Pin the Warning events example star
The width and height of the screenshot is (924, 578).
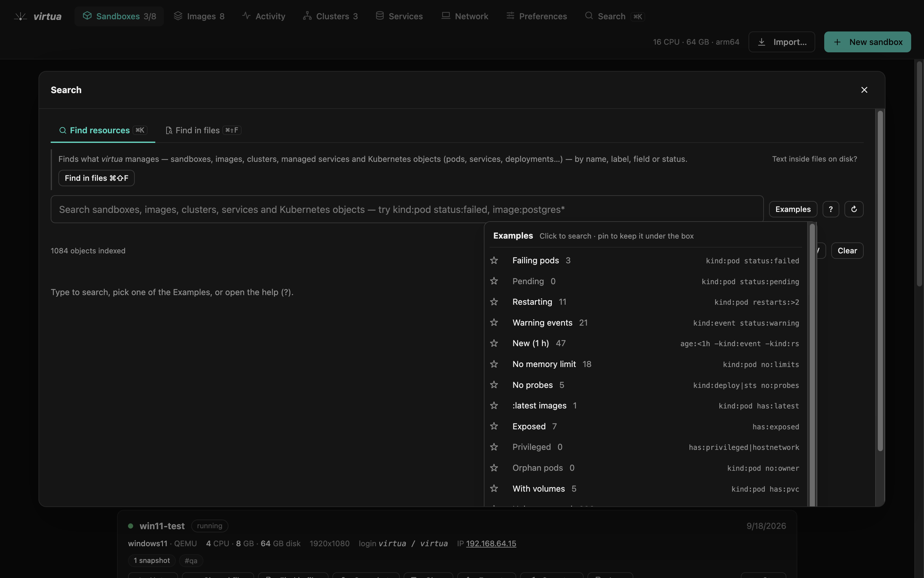point(494,322)
